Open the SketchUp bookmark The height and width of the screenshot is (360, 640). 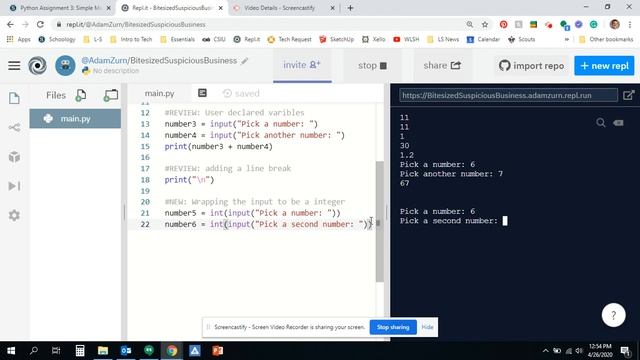(x=336, y=39)
